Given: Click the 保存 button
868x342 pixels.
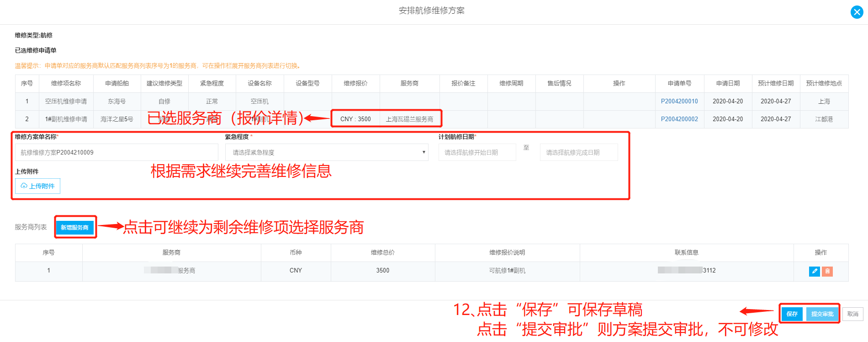Looking at the screenshot, I should click(792, 314).
